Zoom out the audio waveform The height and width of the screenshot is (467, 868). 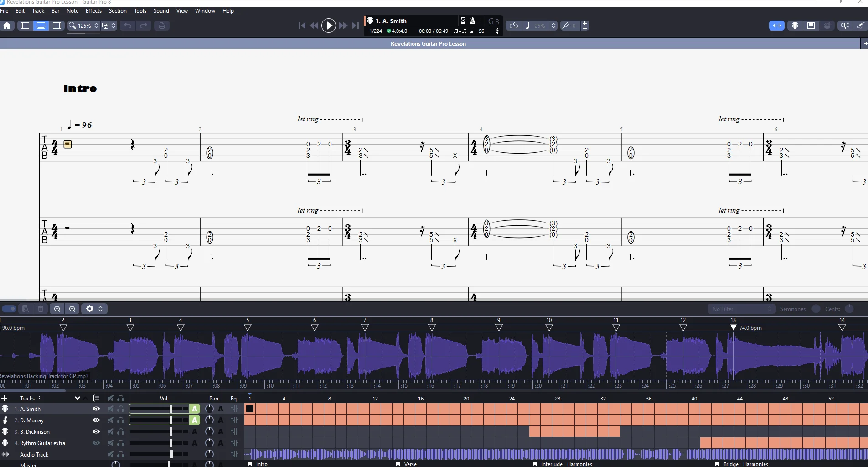pyautogui.click(x=57, y=309)
